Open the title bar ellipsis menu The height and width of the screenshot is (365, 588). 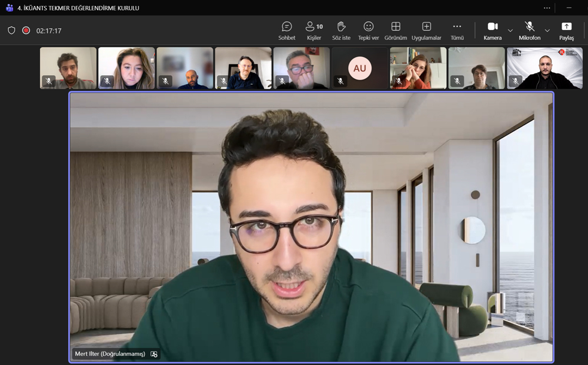tap(547, 8)
